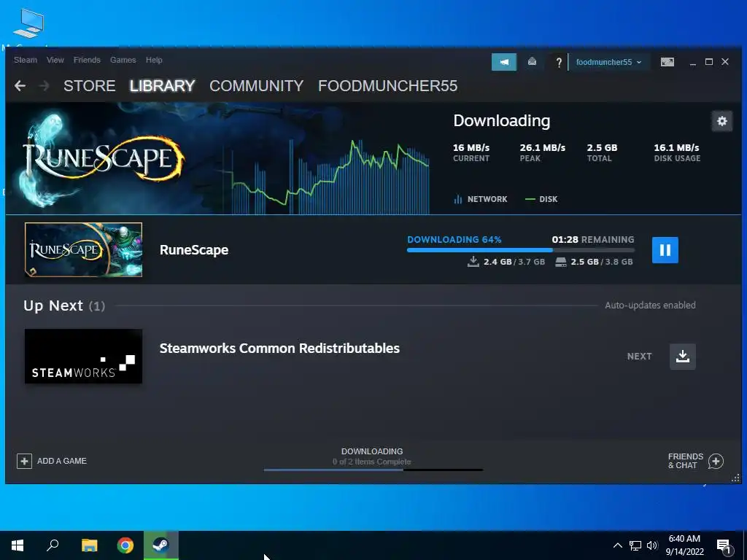This screenshot has height=560, width=747.
Task: Click Steamworks Common Redistributables title
Action: click(x=279, y=348)
